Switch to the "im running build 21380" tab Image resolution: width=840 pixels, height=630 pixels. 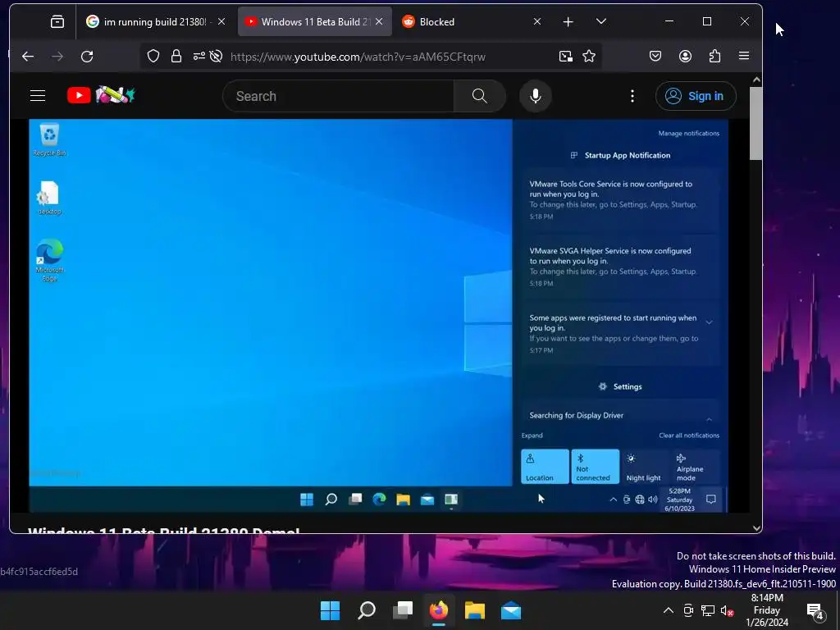tap(156, 21)
